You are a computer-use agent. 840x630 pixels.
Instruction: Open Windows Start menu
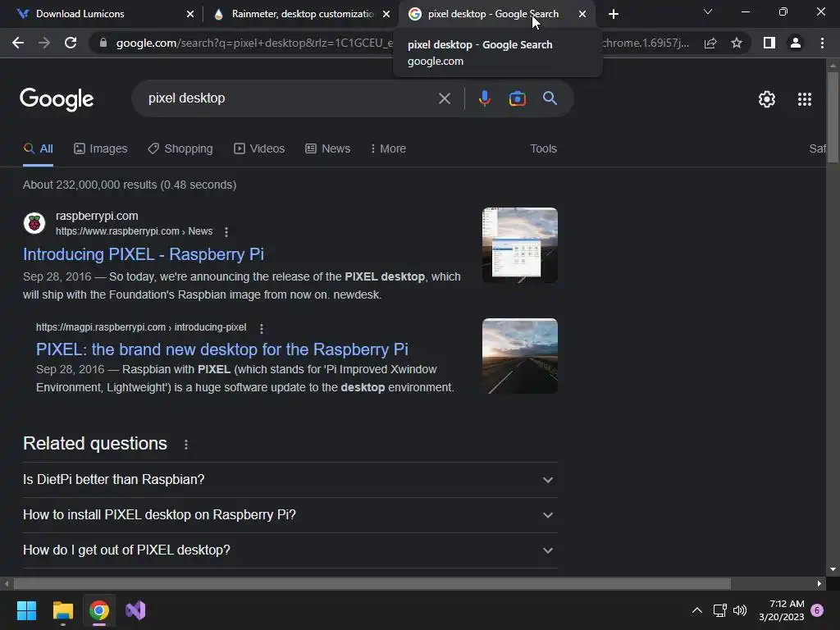26,610
